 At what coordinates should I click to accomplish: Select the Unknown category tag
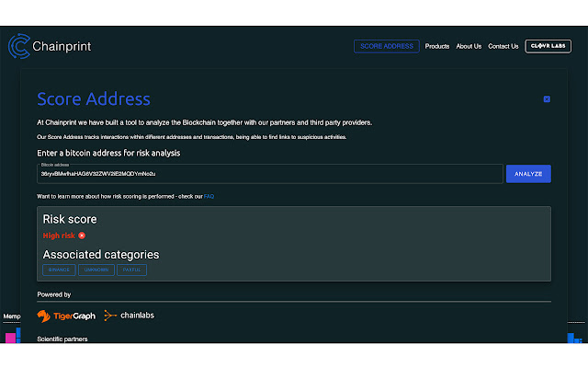[96, 270]
